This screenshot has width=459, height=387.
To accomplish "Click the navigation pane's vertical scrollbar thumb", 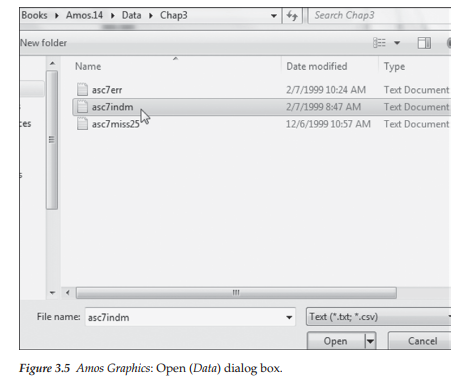I will (x=52, y=140).
